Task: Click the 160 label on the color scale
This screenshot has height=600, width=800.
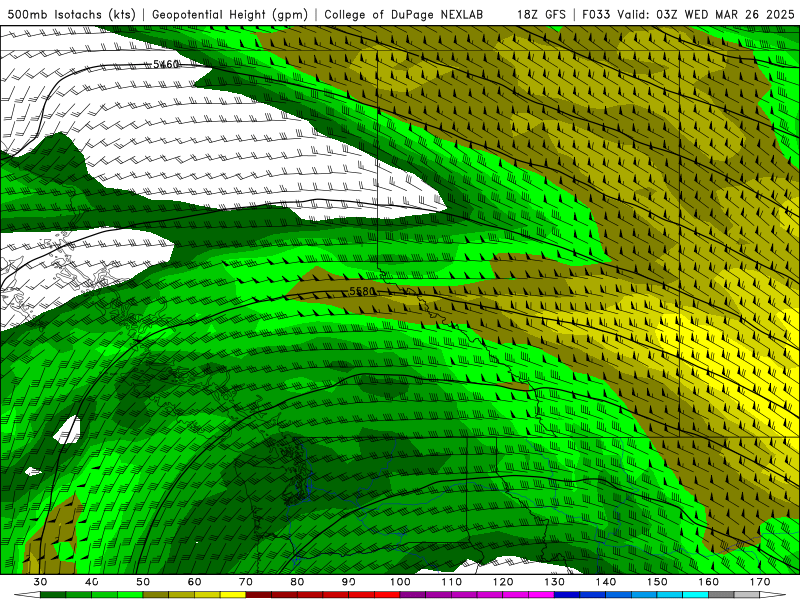Action: coord(709,582)
